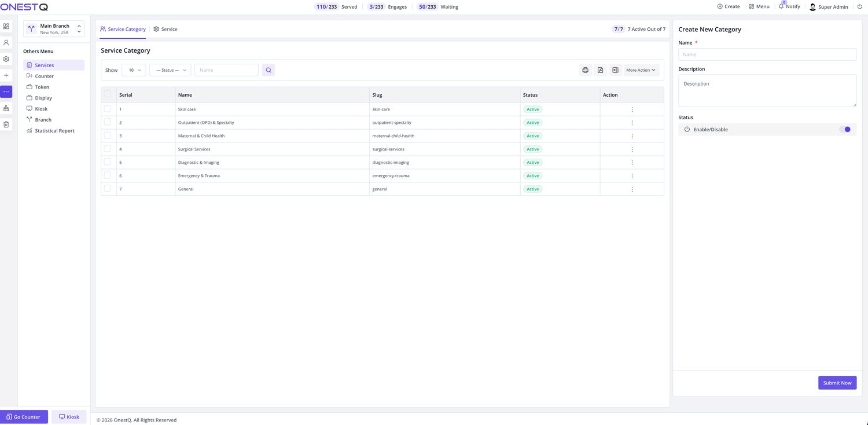This screenshot has height=425, width=868.
Task: Click the power logout icon in the top bar
Action: pyautogui.click(x=860, y=6)
